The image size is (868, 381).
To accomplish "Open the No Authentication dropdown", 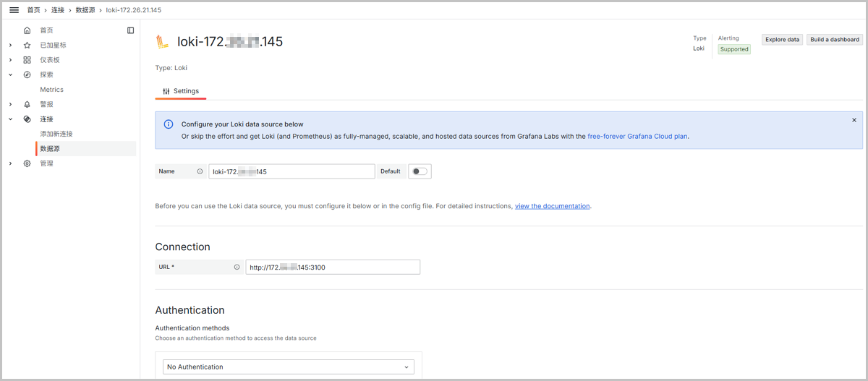I will click(289, 367).
